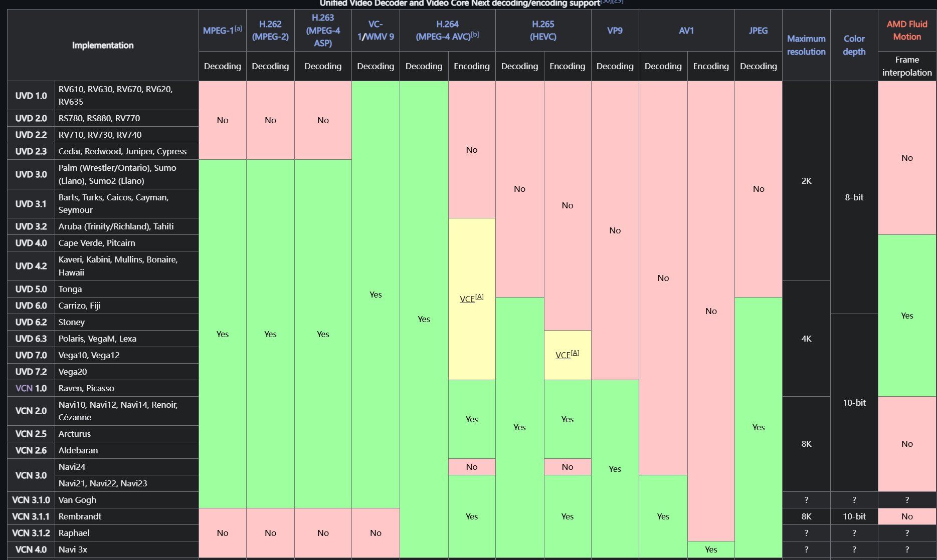This screenshot has height=560, width=937.
Task: Select the 8-bit color depth cell
Action: click(x=854, y=197)
